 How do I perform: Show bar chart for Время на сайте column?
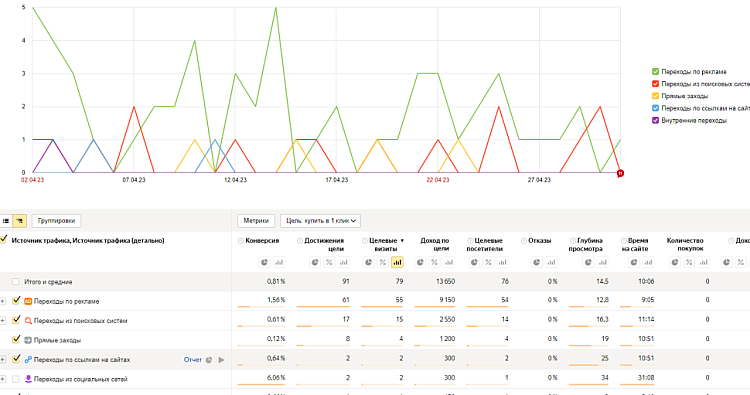tap(648, 262)
